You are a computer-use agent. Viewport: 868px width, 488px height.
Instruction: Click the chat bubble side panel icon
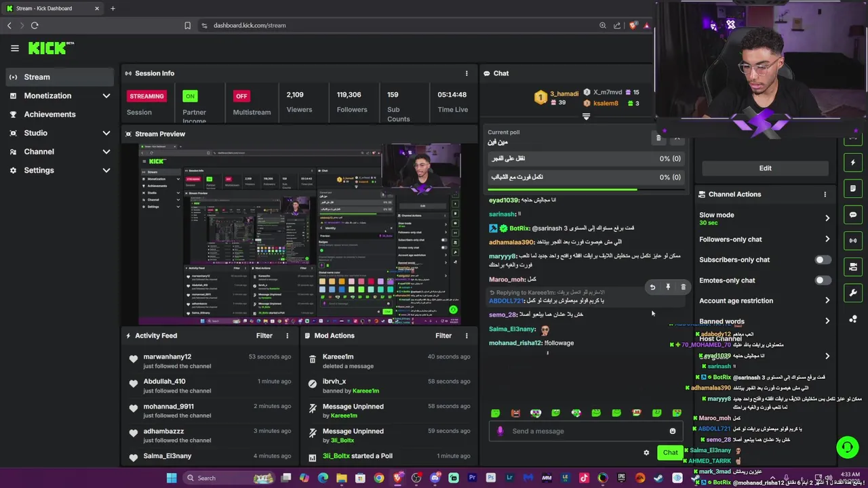point(853,215)
